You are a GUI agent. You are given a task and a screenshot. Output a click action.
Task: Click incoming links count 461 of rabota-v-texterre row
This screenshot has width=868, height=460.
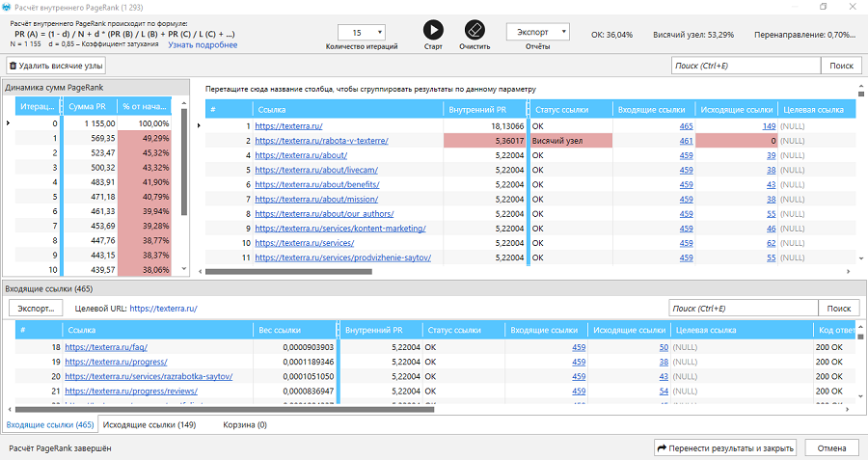coord(686,141)
